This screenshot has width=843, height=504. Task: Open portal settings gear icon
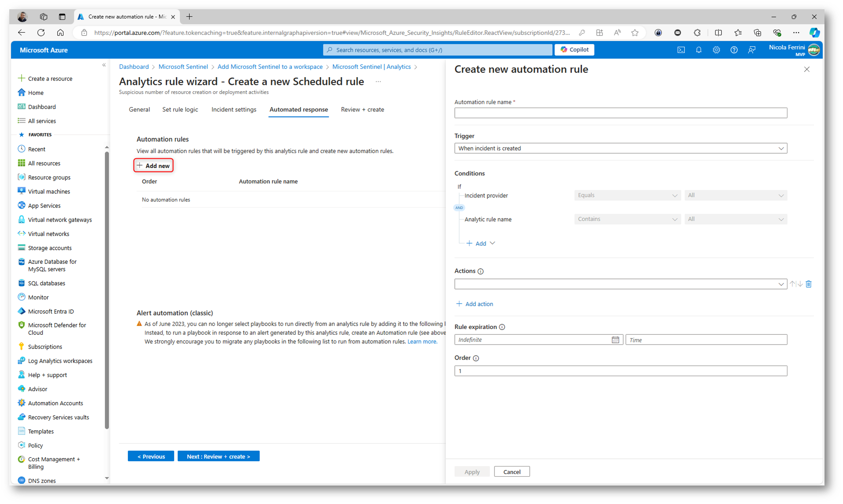click(x=716, y=50)
